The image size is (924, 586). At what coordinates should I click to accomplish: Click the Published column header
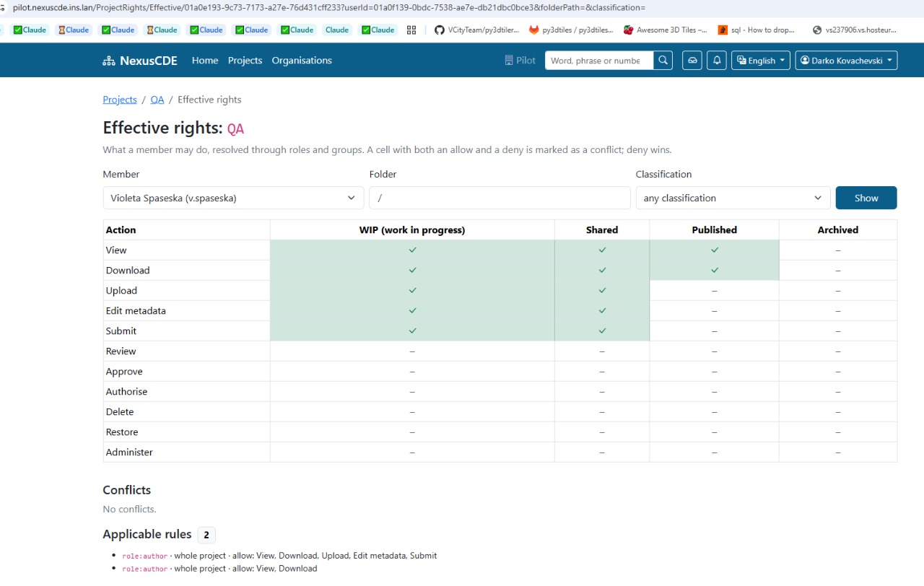click(715, 230)
